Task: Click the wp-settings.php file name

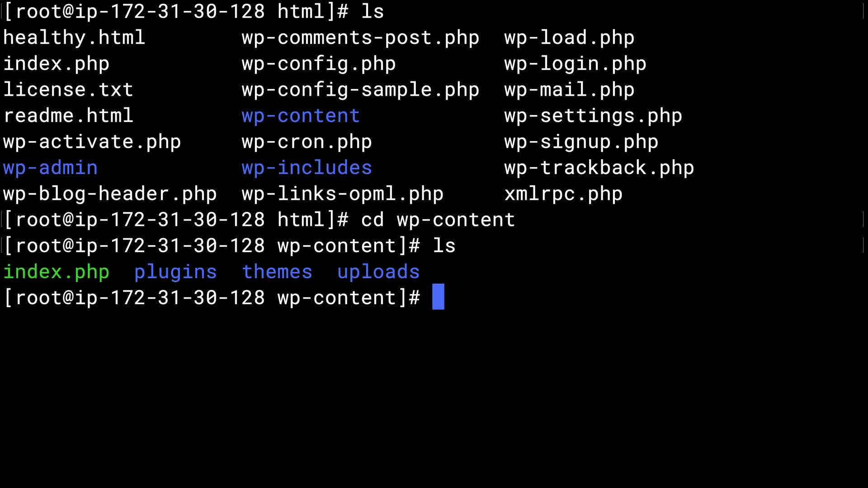Action: coord(593,116)
